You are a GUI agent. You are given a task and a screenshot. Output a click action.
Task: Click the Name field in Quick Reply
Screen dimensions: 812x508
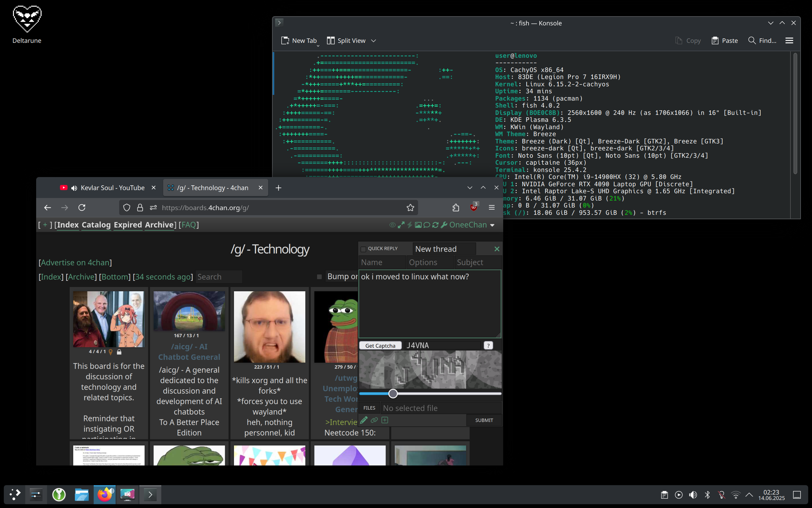pos(382,262)
